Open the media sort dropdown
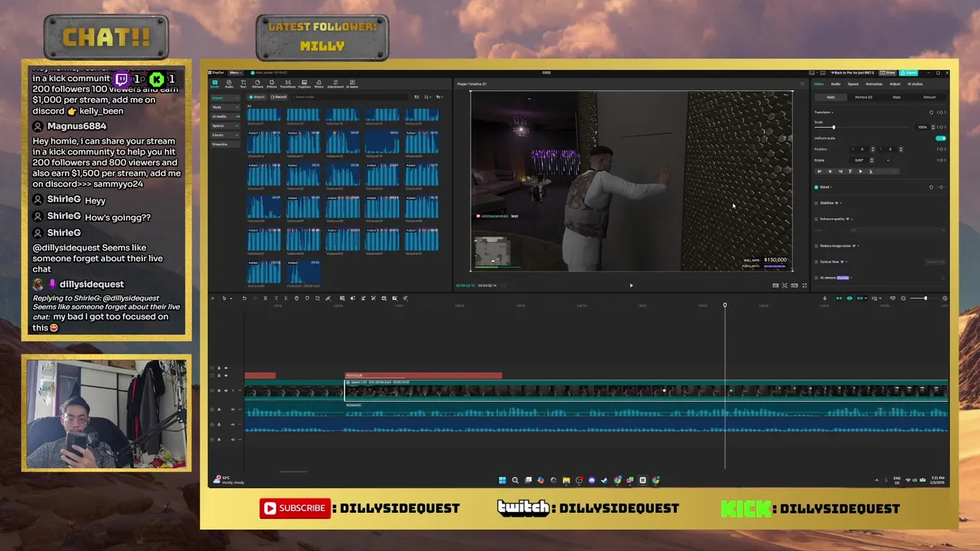The height and width of the screenshot is (551, 980). coord(427,97)
